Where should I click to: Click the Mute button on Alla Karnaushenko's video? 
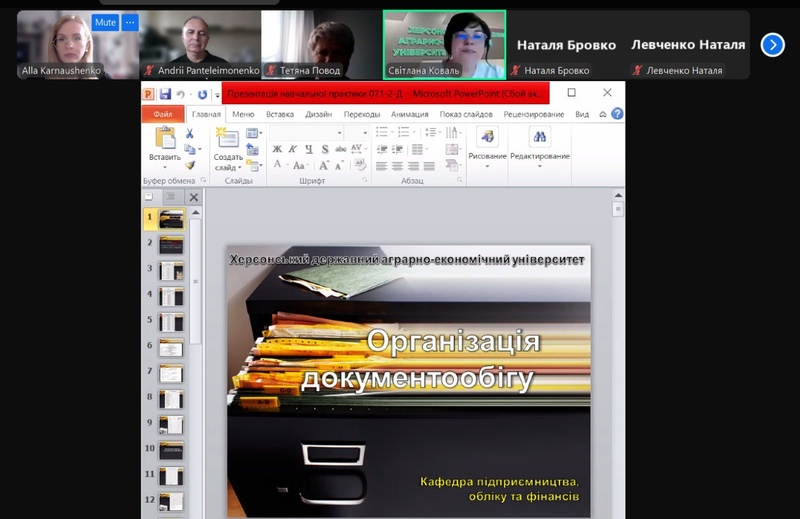[105, 22]
